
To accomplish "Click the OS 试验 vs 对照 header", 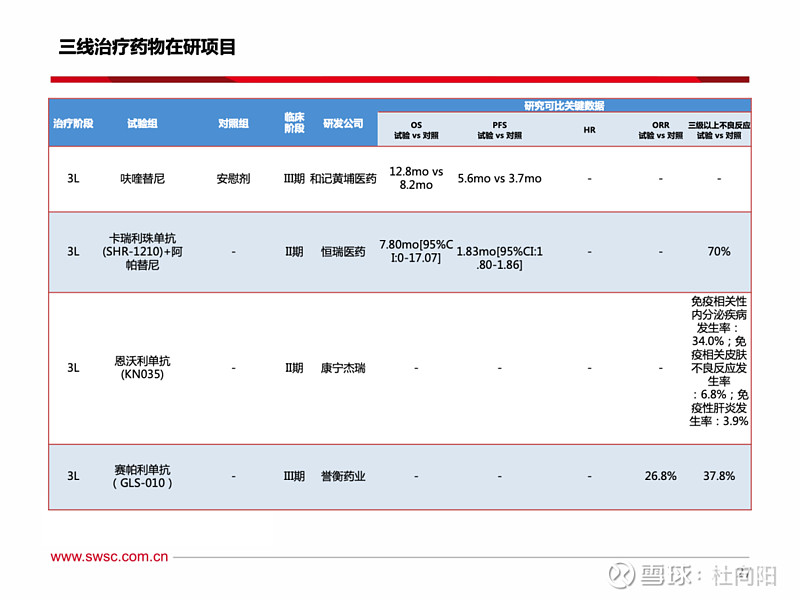I will [x=416, y=130].
